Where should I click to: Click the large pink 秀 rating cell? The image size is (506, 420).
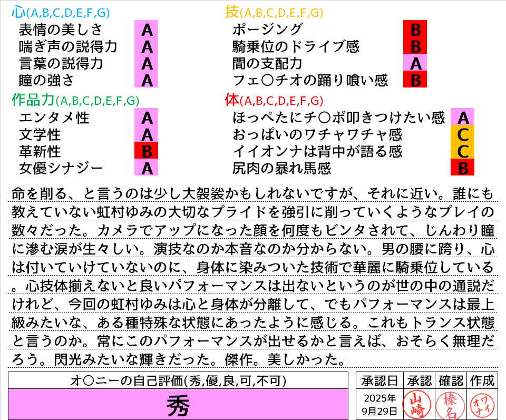(x=178, y=404)
